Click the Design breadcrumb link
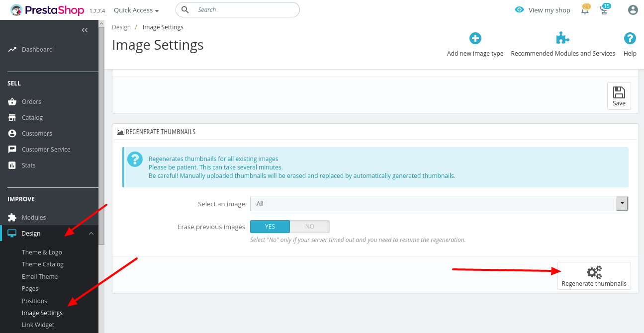Screen dimensions: 644x333 coord(121,27)
